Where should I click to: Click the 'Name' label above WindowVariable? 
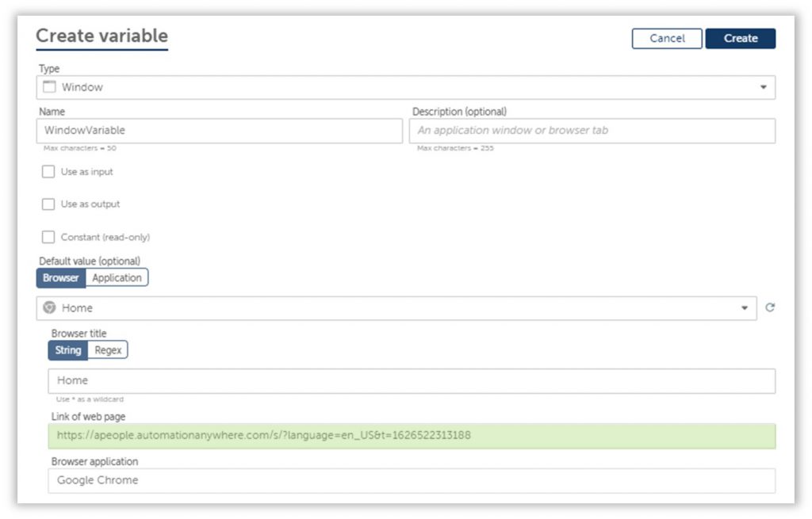[52, 111]
